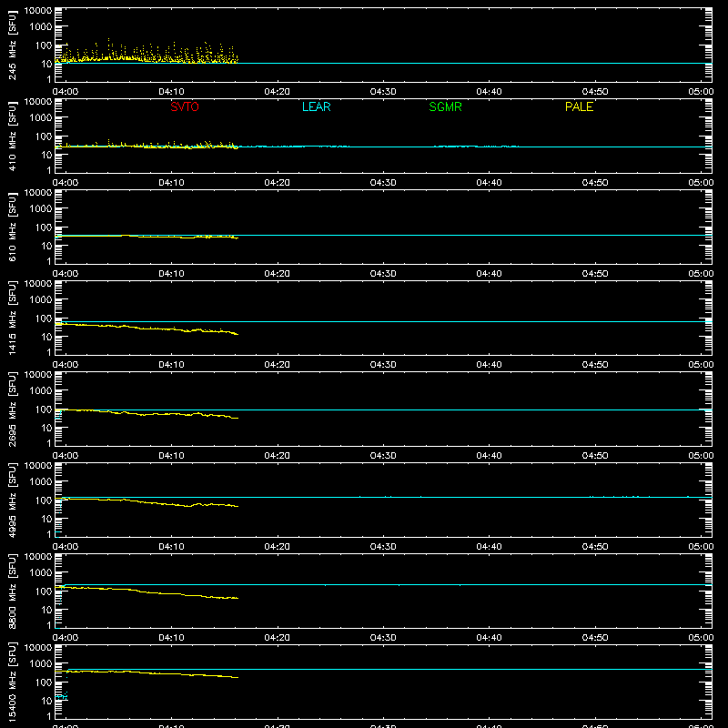Click the 10000 value on the 8800 MHz axis
This screenshot has width=728, height=728.
coord(38,557)
